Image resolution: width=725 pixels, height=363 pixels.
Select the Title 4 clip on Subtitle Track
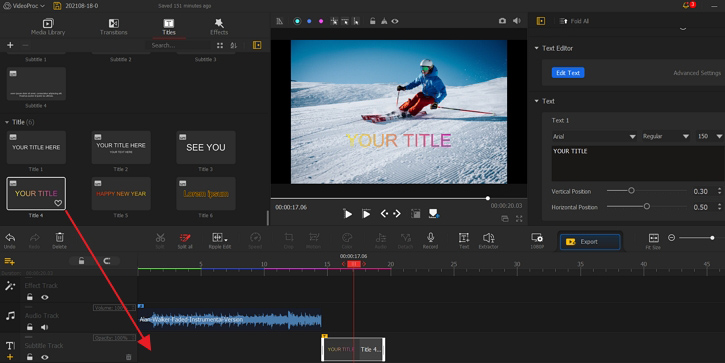tap(353, 349)
